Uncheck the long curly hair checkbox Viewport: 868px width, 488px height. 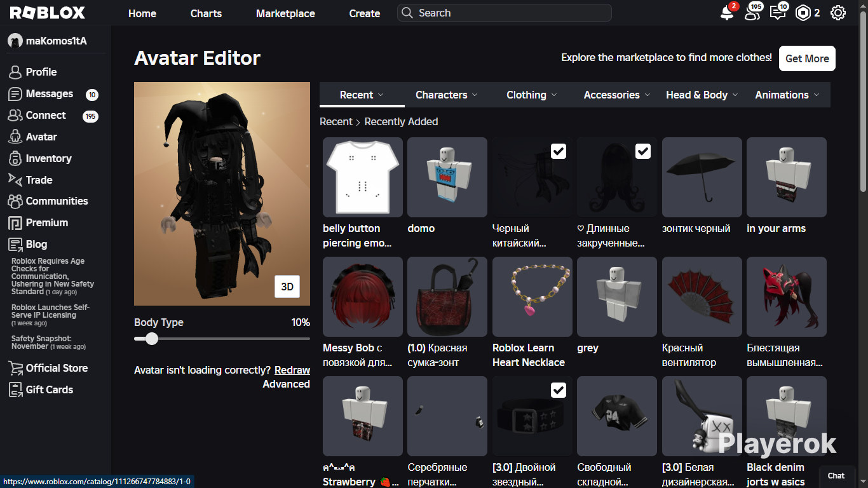[x=643, y=151]
